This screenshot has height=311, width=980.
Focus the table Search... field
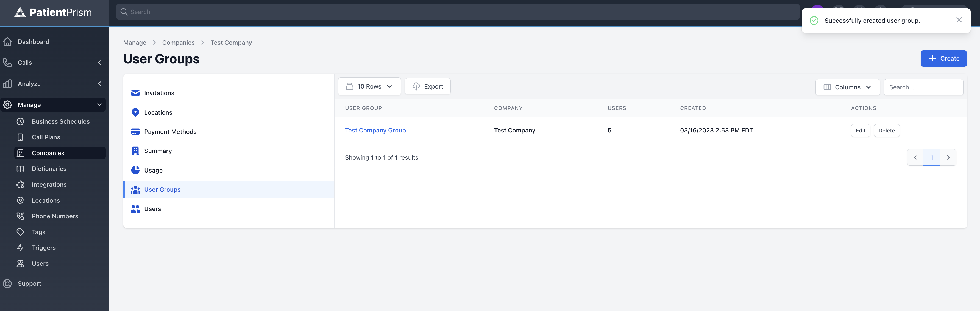[x=923, y=87]
